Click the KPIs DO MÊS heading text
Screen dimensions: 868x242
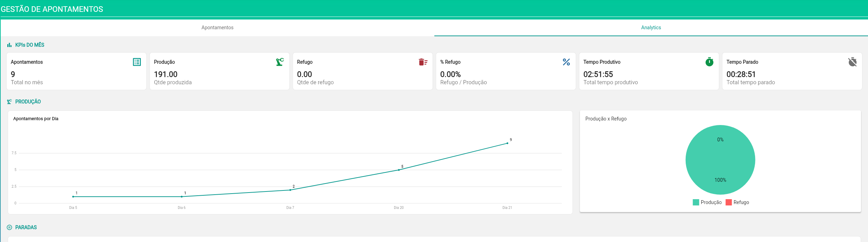(30, 45)
